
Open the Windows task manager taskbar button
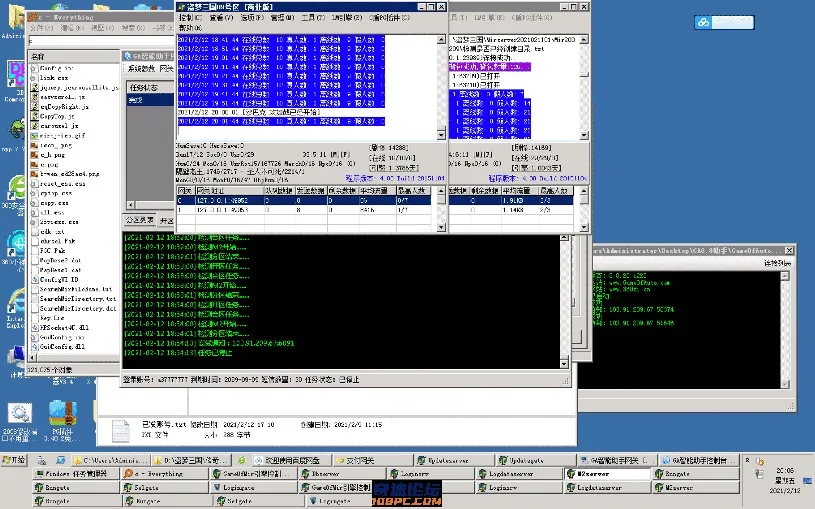[x=76, y=474]
